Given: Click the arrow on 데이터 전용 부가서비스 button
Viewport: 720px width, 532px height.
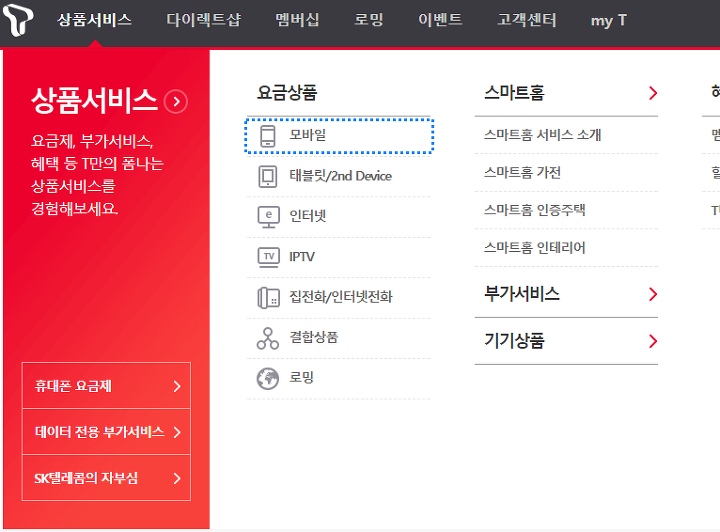Looking at the screenshot, I should pos(177,432).
